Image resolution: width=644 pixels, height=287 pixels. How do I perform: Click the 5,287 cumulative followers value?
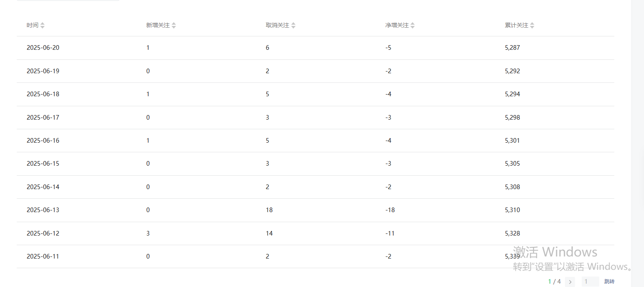click(512, 48)
